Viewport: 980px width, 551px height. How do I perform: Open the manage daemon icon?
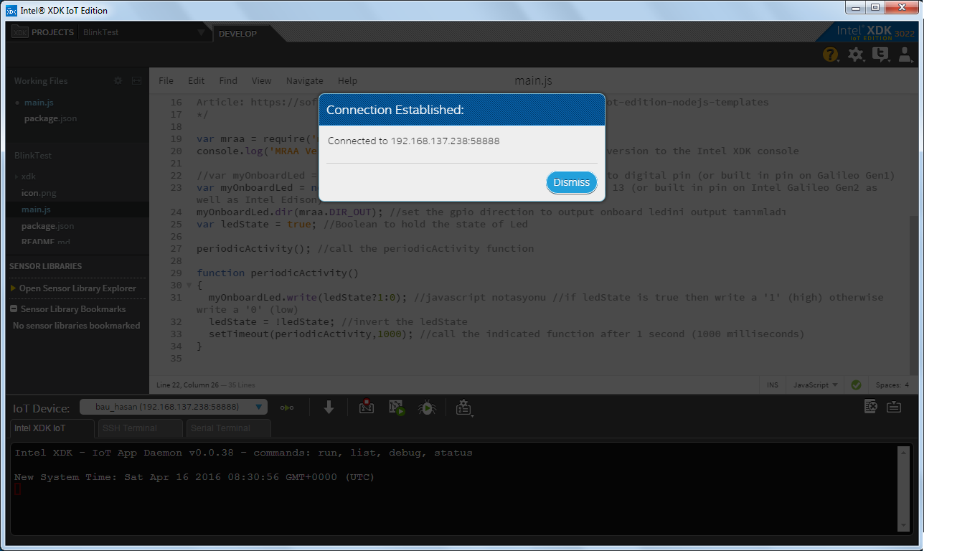tap(463, 408)
